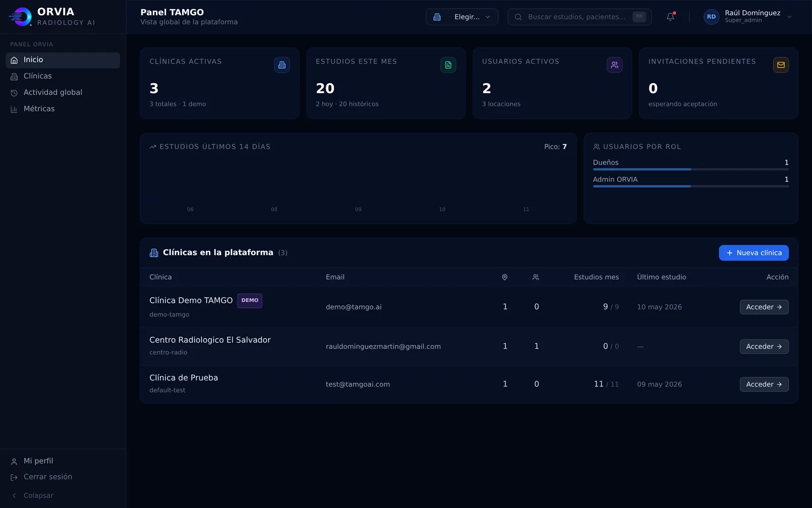
Task: Click the Clínicas Activas building icon
Action: [x=282, y=65]
